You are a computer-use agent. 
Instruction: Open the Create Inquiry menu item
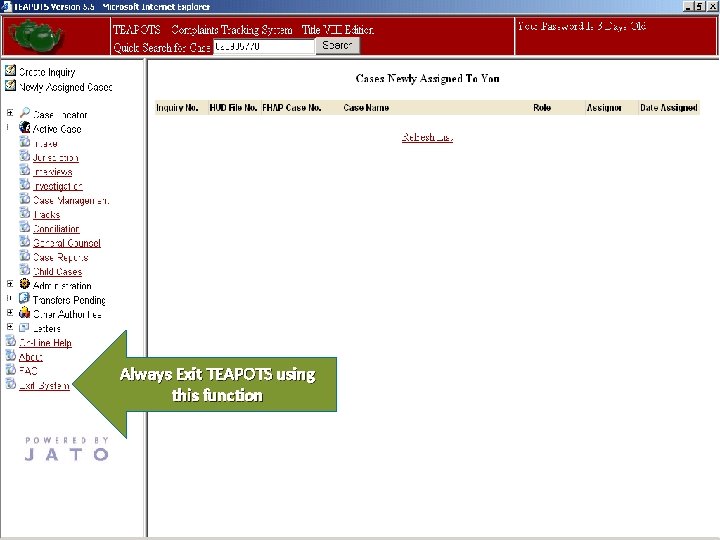click(47, 72)
